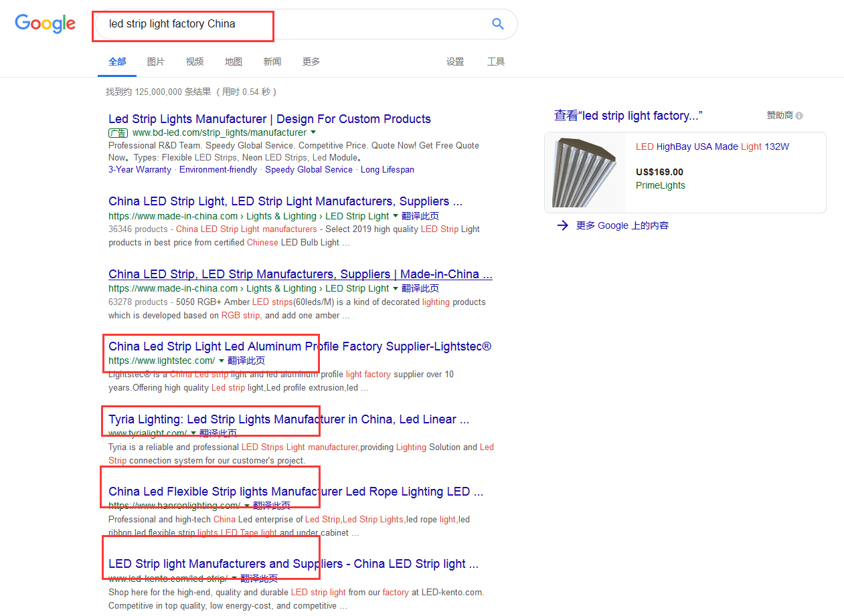Switch to the 新闻 tab

tap(272, 62)
